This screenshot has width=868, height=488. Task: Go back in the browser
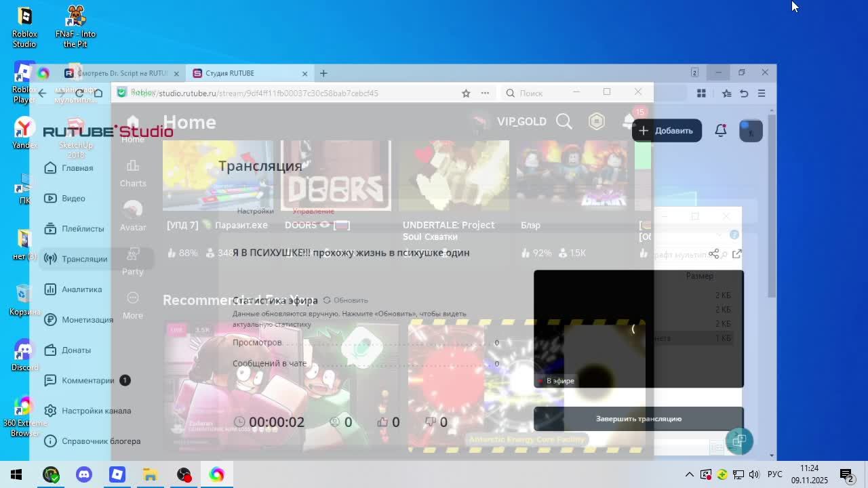(x=42, y=93)
